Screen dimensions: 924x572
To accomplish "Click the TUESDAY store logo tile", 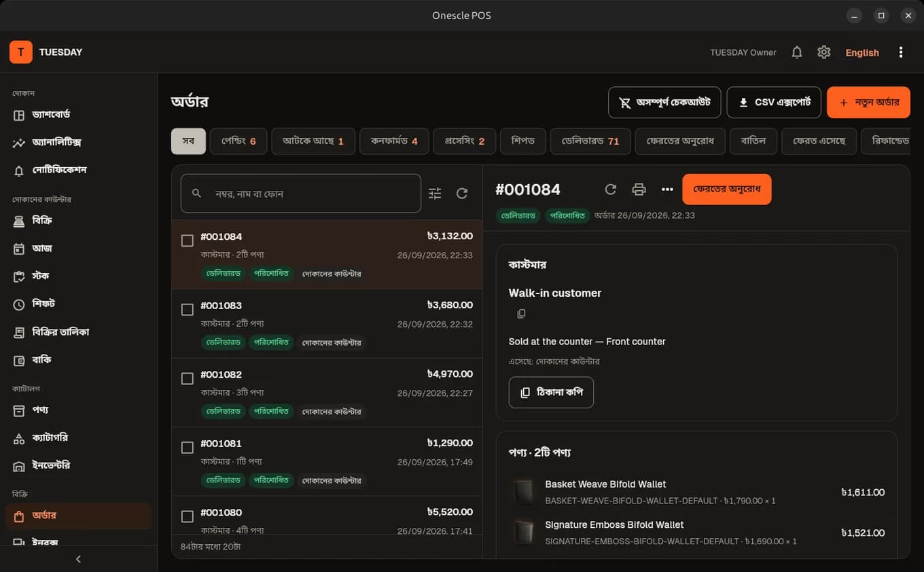I will coord(20,52).
